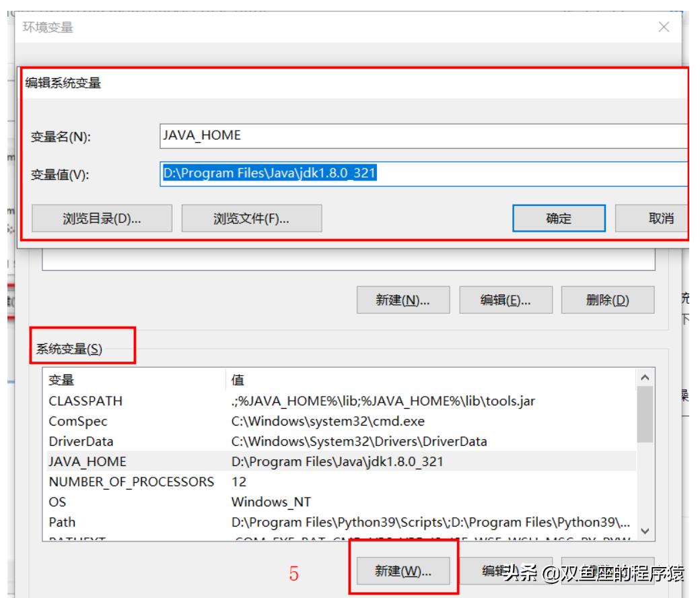Click the 编辑(E) button

[506, 300]
